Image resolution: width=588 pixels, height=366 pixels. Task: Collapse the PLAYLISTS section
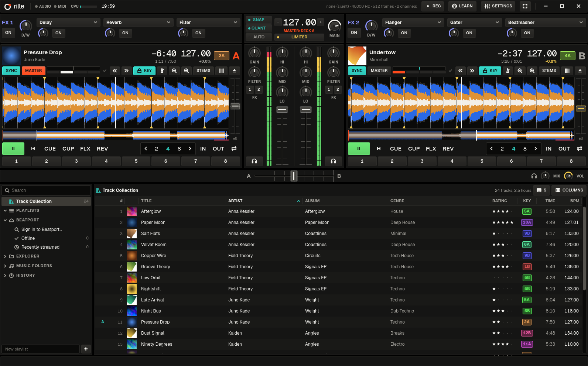[x=5, y=211]
